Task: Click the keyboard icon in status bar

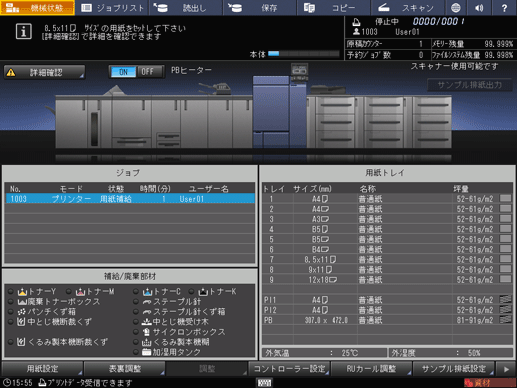Action: tap(265, 383)
